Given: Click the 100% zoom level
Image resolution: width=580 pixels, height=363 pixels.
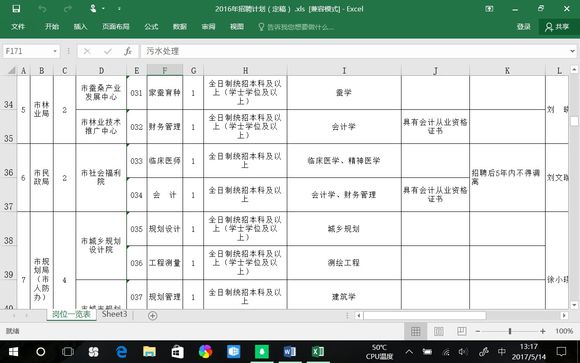Looking at the screenshot, I should 564,331.
